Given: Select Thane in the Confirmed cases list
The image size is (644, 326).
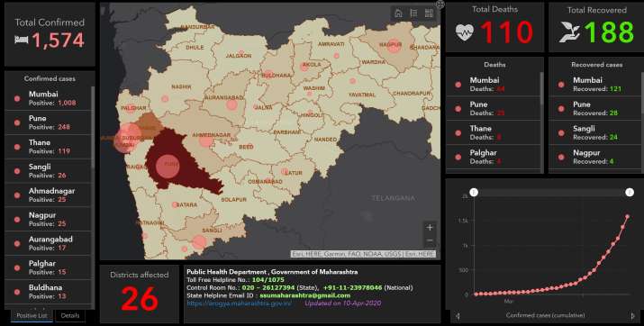Looking at the screenshot, I should 48,147.
